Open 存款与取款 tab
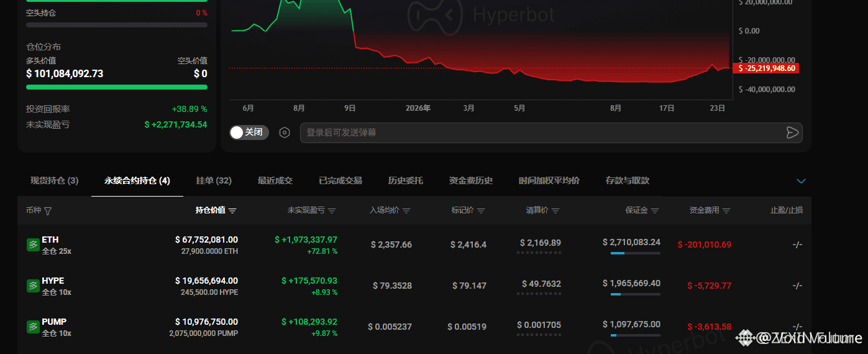Screen dimensions: 868x354 (x=628, y=180)
